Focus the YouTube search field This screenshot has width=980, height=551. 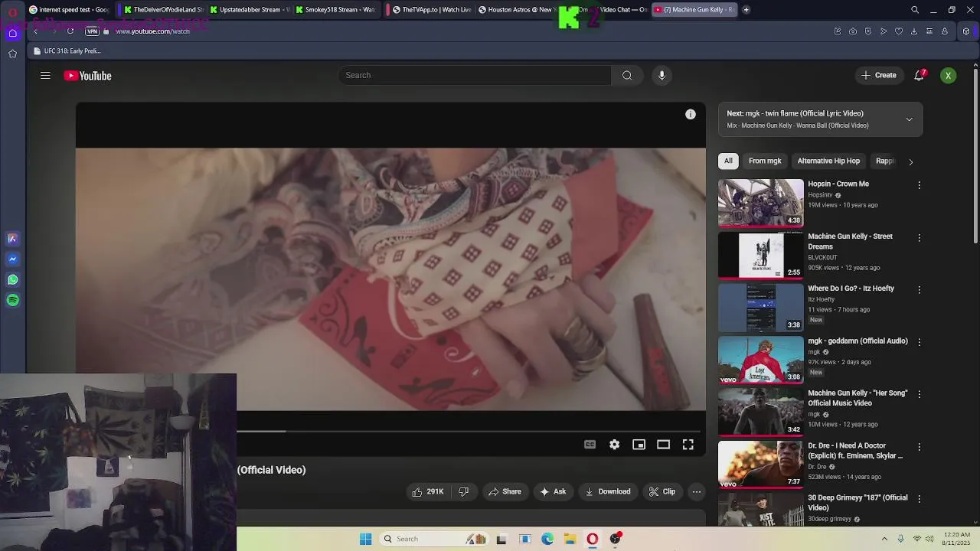pos(475,75)
